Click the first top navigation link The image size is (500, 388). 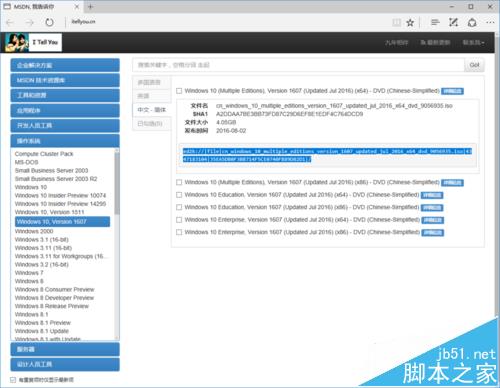tap(397, 43)
